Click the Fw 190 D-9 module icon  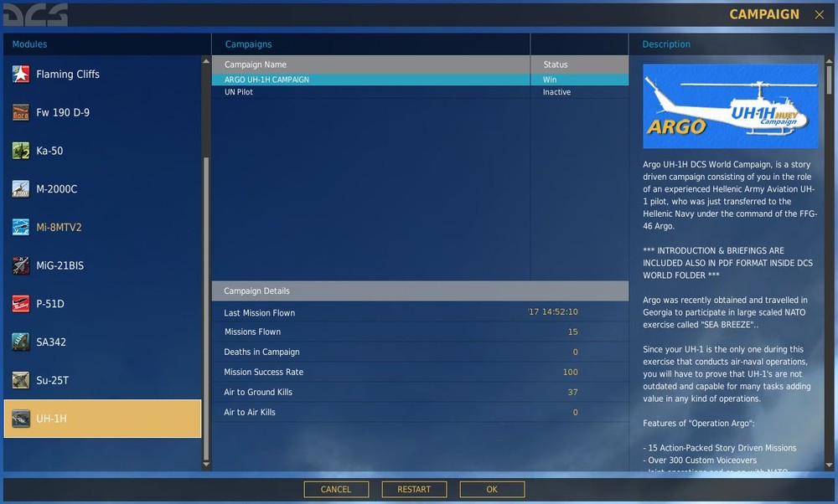pyautogui.click(x=21, y=113)
